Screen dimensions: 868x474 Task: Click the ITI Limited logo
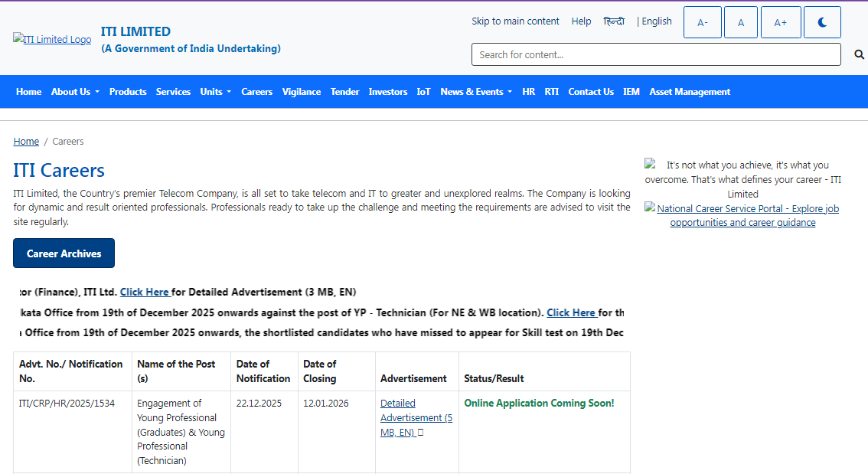[51, 38]
